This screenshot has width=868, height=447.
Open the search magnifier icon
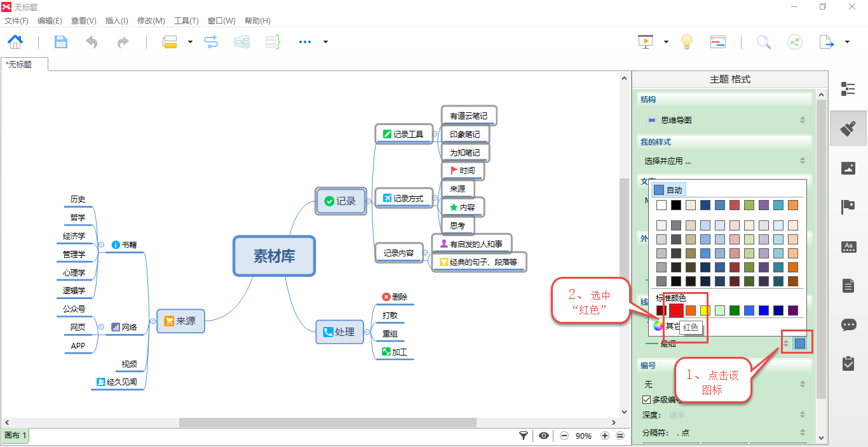[764, 42]
